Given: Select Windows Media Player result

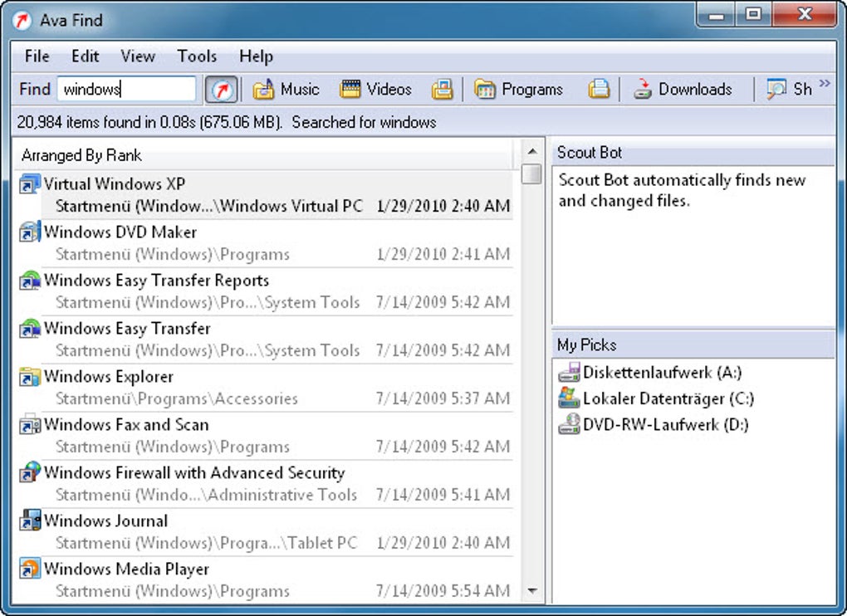Looking at the screenshot, I should pos(265,579).
